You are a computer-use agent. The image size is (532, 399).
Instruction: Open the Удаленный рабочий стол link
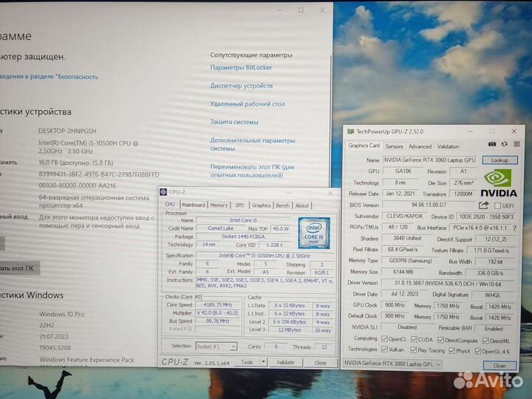[248, 104]
